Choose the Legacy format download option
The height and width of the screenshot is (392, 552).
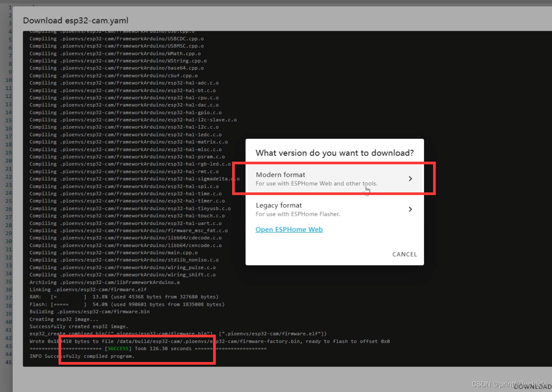point(335,209)
